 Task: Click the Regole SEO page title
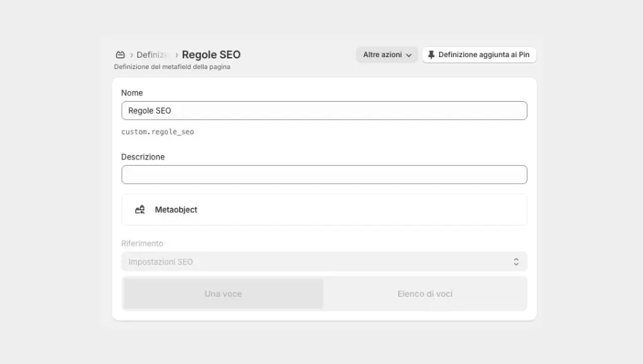coord(211,55)
